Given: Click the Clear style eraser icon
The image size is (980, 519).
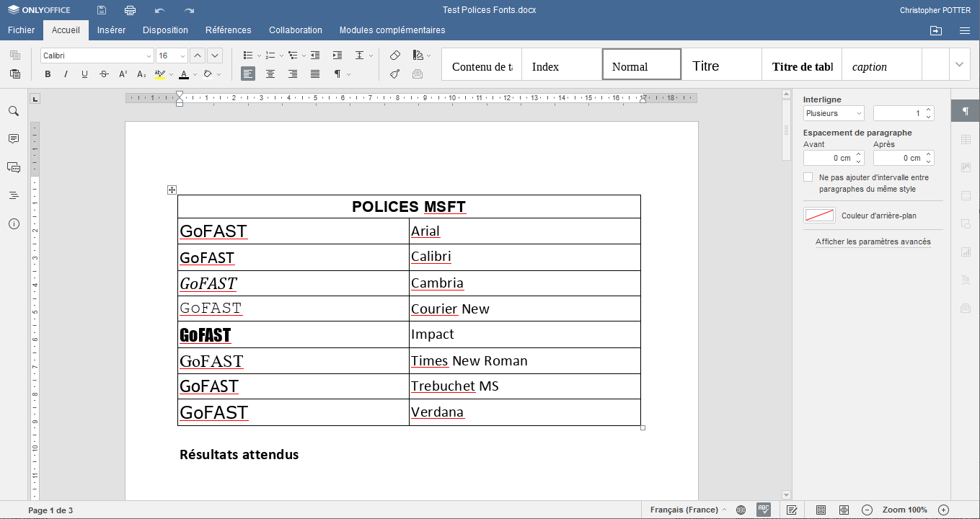Looking at the screenshot, I should 395,56.
